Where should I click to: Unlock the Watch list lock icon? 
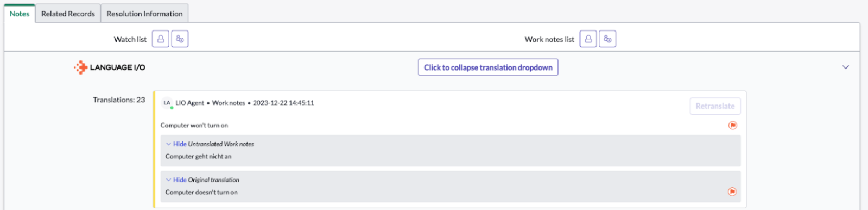[160, 39]
